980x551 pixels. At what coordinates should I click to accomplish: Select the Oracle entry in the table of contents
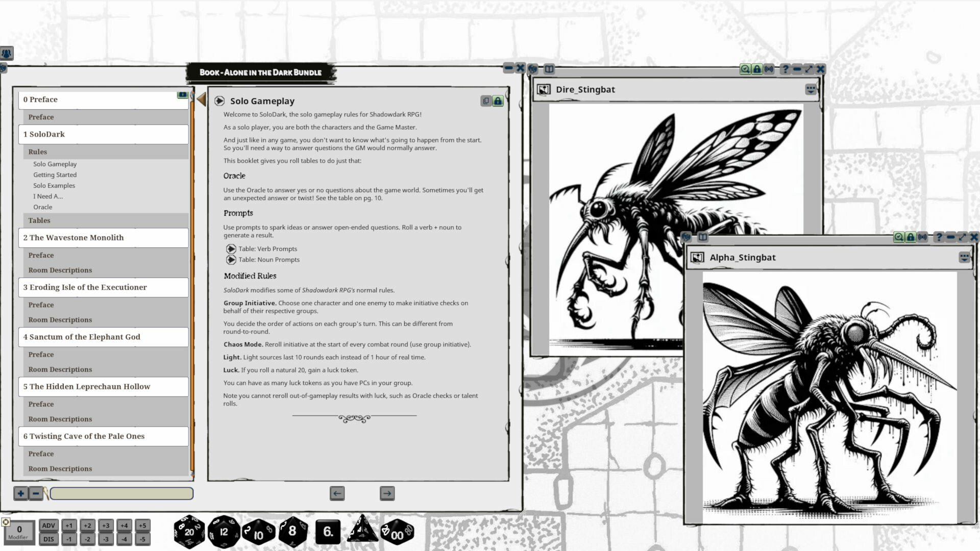(x=43, y=207)
